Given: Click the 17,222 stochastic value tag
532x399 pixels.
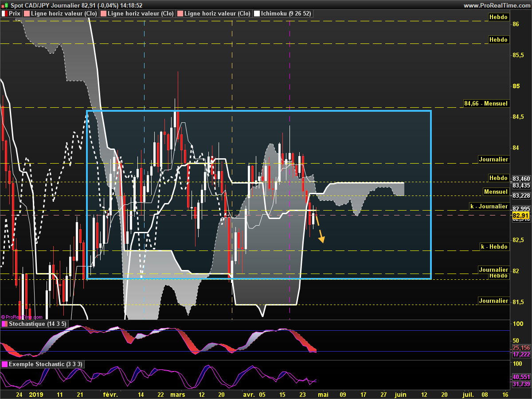Looking at the screenshot, I should coord(521,355).
